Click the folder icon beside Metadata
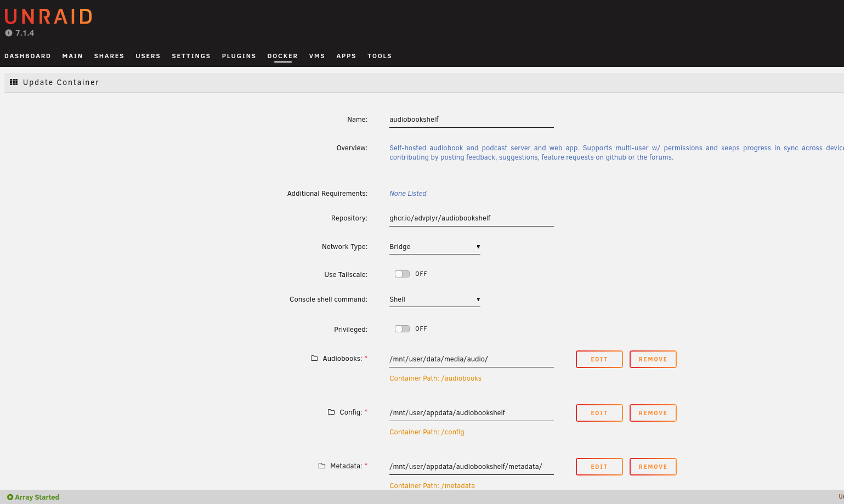The height and width of the screenshot is (504, 844). (x=322, y=466)
